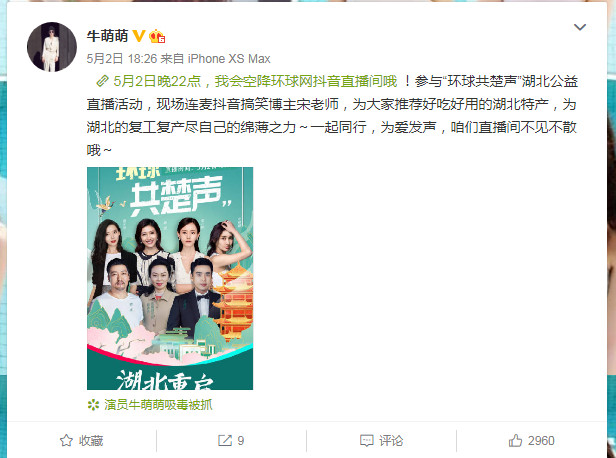Click the repost share icon
The width and height of the screenshot is (616, 458).
tap(225, 440)
